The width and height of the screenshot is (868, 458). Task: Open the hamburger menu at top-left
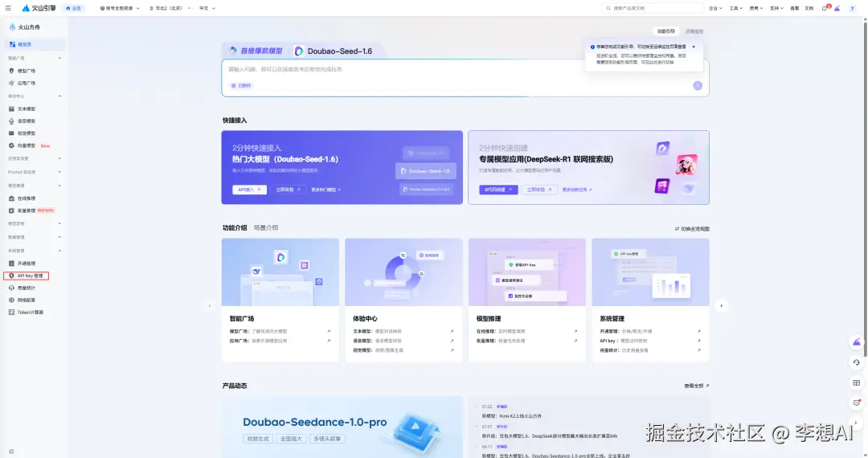coord(8,8)
